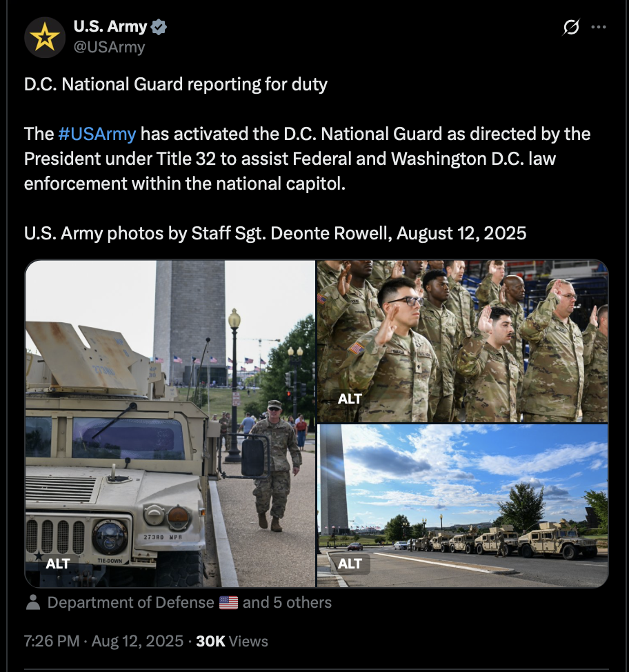Open the three-dot more options menu

point(598,27)
